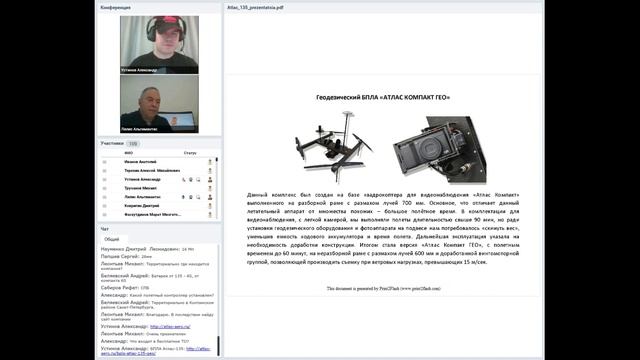
Task: Click the left row icon beside Лапис Альгимантас
Action: point(104,197)
